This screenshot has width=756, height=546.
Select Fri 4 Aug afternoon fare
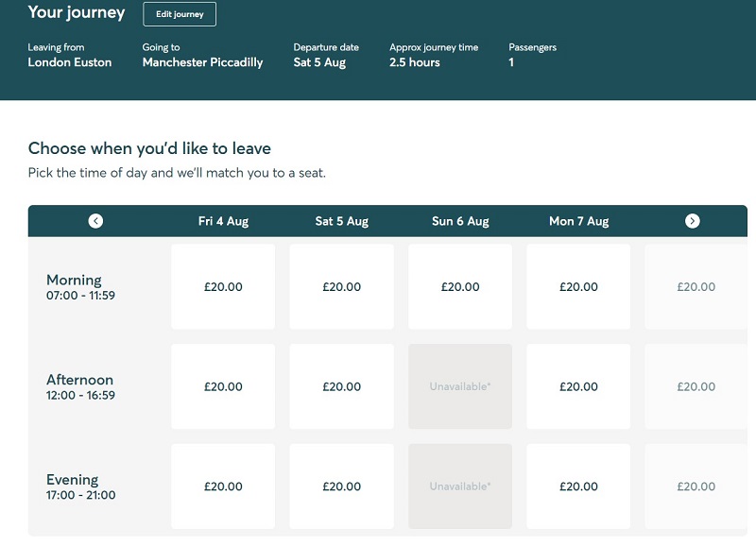click(223, 386)
